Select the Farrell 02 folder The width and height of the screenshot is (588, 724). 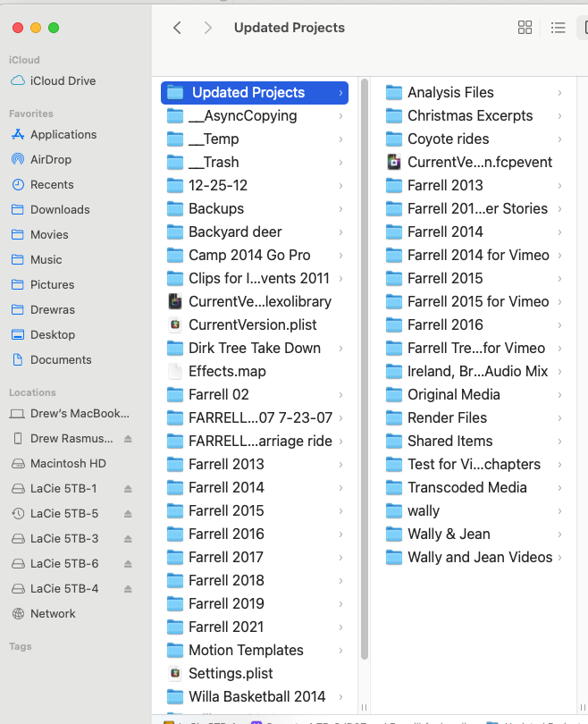tap(255, 395)
